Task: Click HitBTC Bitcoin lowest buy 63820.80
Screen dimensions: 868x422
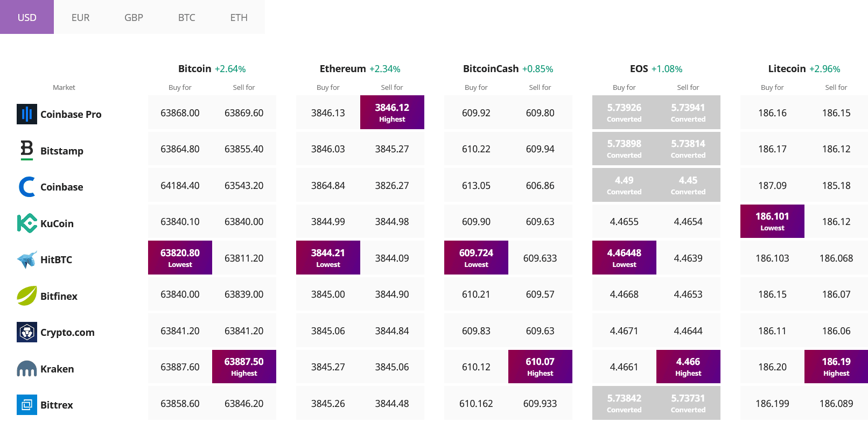Action: [180, 257]
